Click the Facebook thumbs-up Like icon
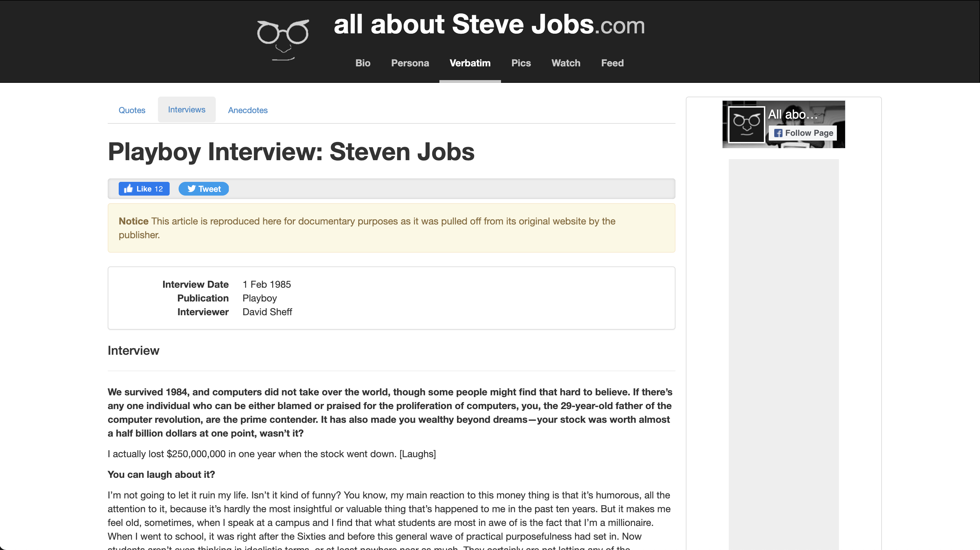The height and width of the screenshot is (550, 980). [128, 188]
